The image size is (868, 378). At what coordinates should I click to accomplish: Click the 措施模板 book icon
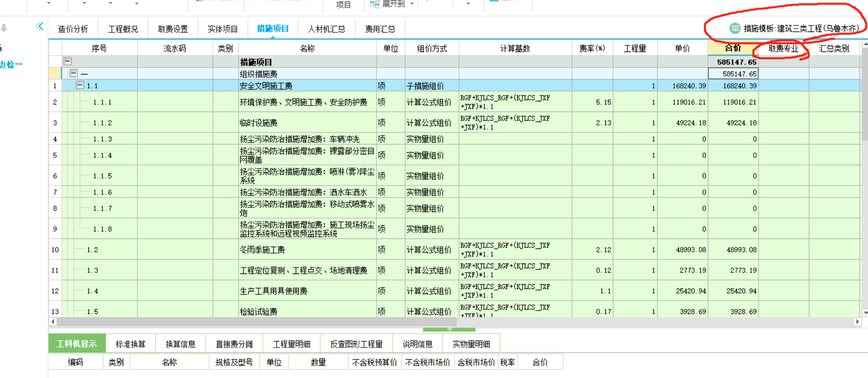point(735,28)
